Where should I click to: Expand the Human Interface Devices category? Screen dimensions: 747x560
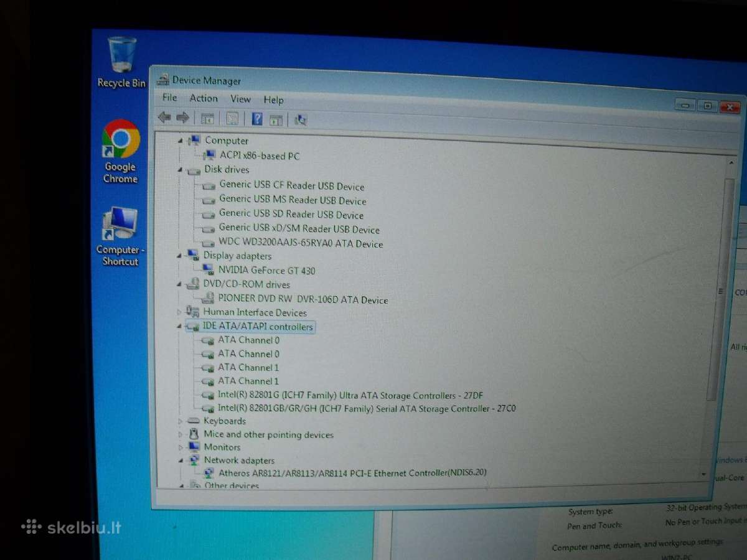coord(180,312)
